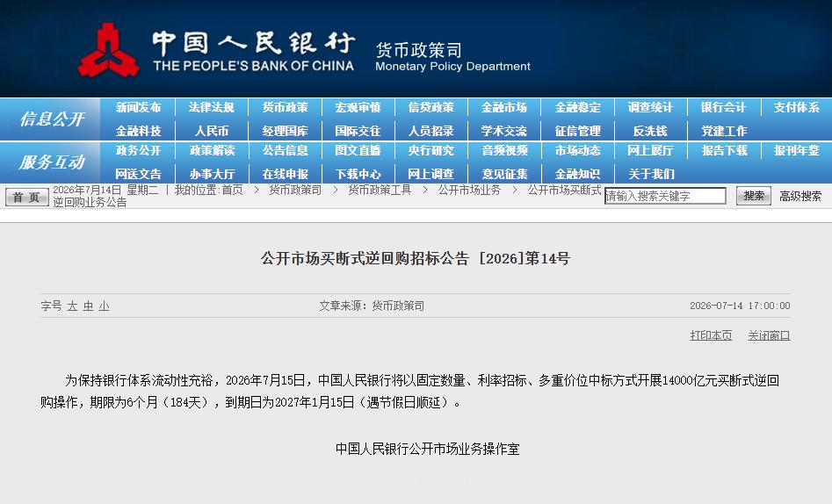Viewport: 832px width, 504px height.
Task: Select 银行会计 menu item
Action: tap(723, 107)
